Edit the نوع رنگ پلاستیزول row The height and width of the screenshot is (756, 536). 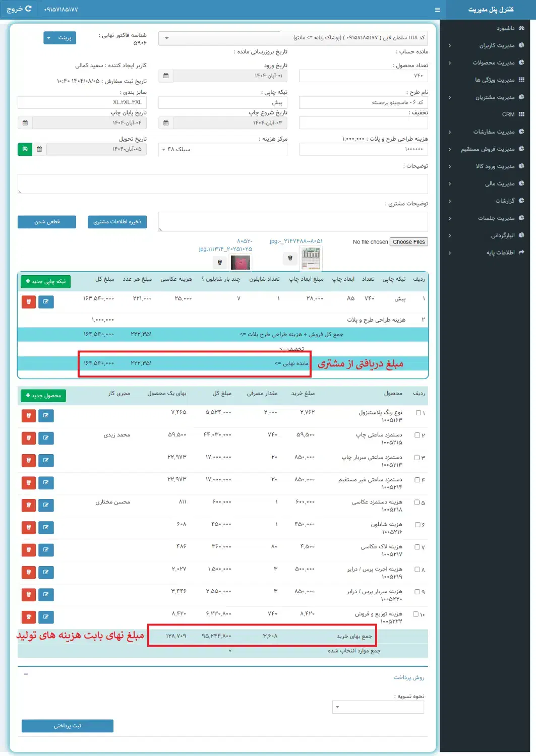(46, 416)
